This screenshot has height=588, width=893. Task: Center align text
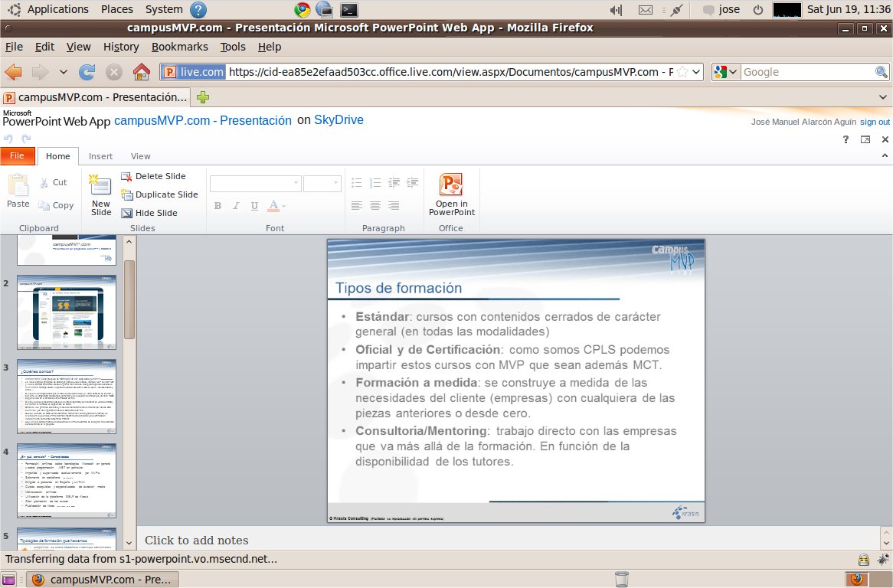coord(375,205)
